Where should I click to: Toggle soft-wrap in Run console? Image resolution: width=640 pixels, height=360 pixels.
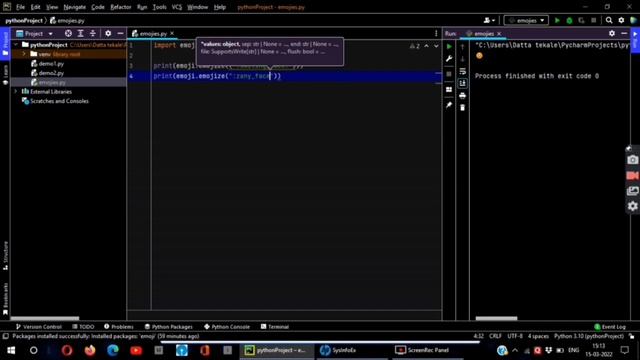coord(462,71)
